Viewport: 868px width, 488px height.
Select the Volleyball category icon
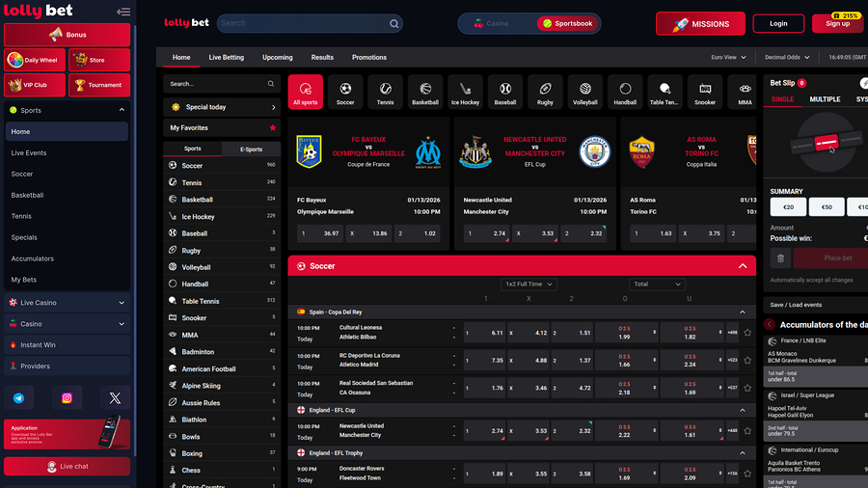pyautogui.click(x=585, y=92)
